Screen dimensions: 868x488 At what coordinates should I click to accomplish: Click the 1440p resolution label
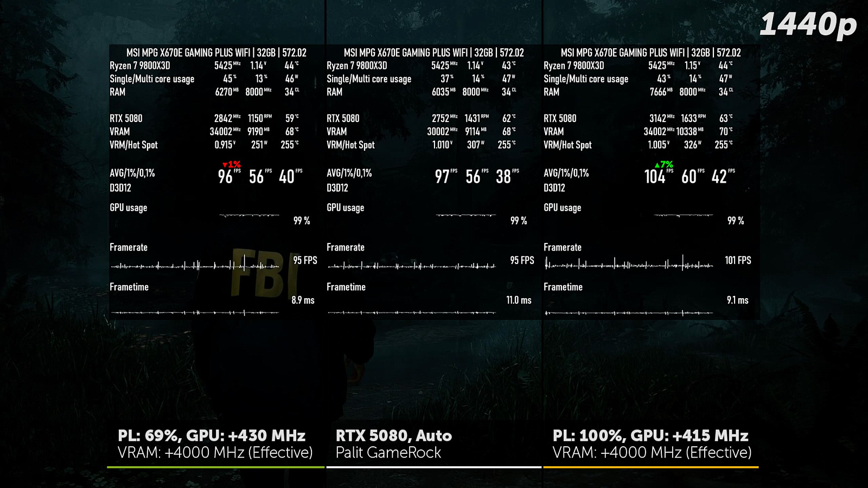808,25
